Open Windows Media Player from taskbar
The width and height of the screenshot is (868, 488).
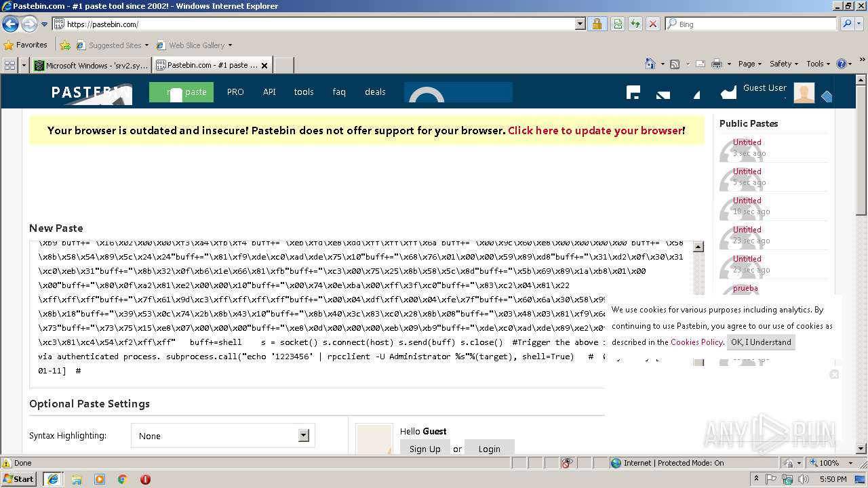pyautogui.click(x=99, y=479)
